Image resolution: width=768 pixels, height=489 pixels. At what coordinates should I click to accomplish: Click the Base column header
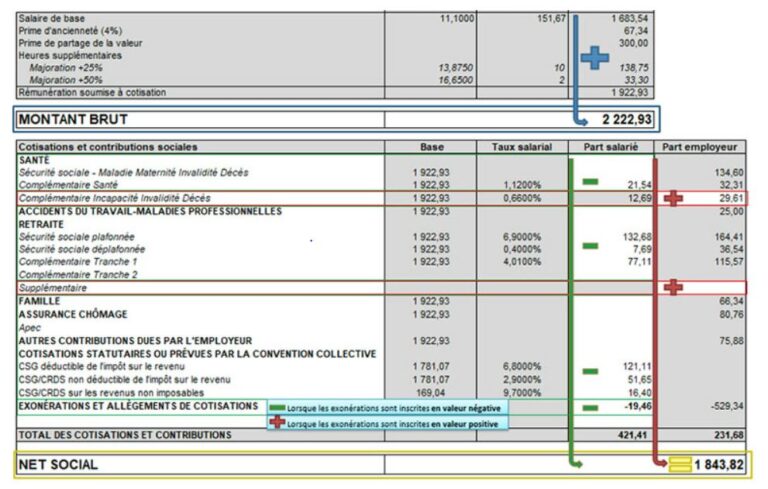[433, 147]
